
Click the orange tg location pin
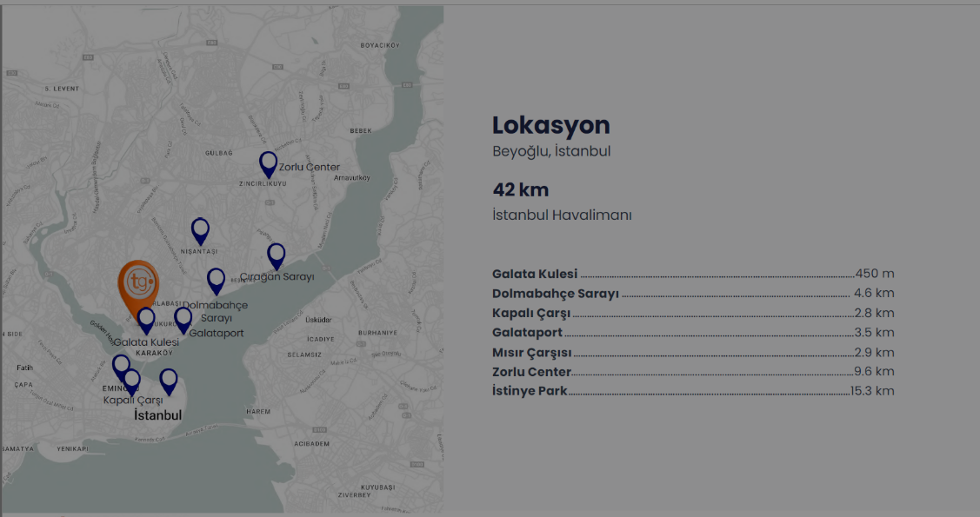point(138,283)
